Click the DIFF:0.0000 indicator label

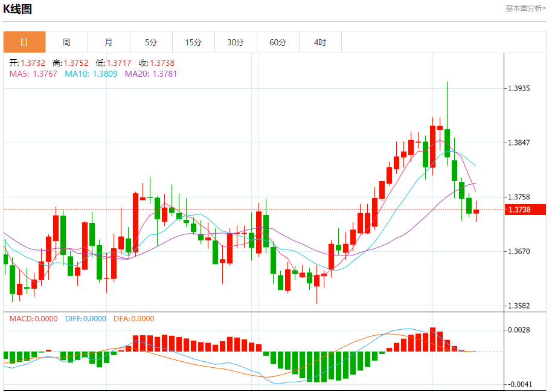(86, 319)
